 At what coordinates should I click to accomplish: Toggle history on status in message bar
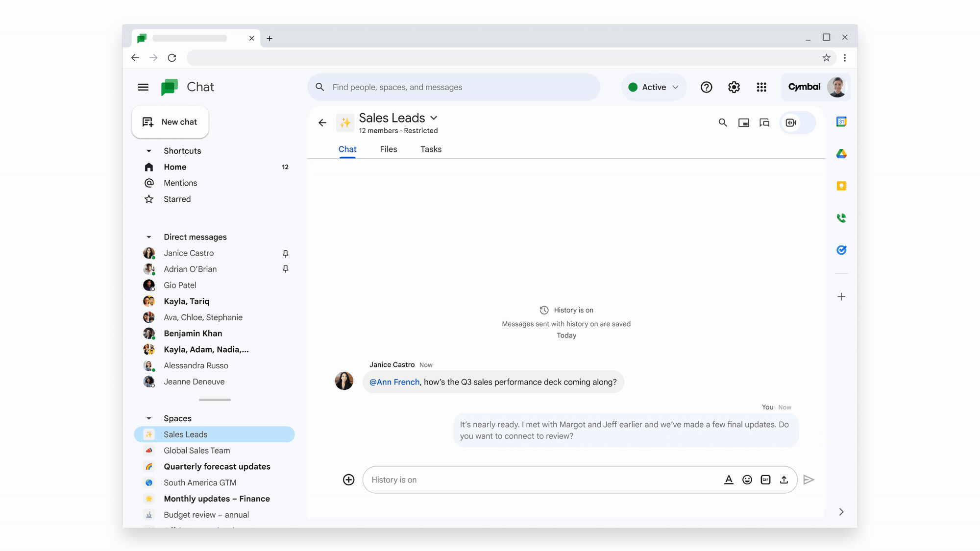393,479
